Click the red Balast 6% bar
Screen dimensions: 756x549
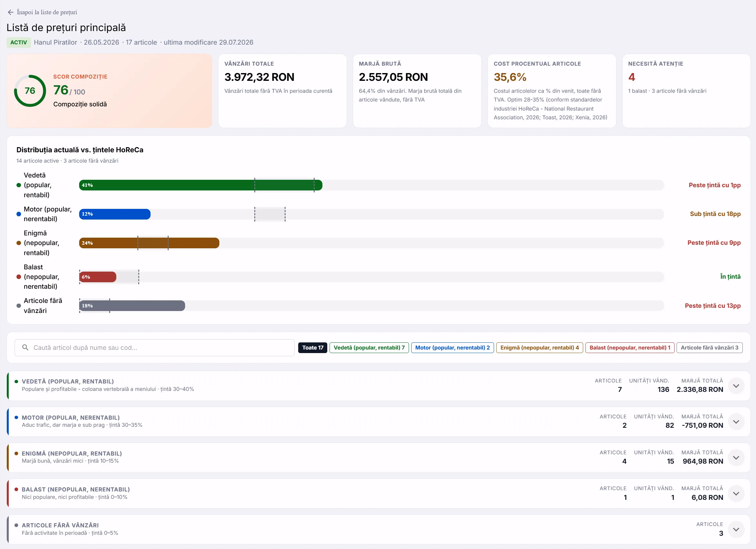pyautogui.click(x=98, y=277)
